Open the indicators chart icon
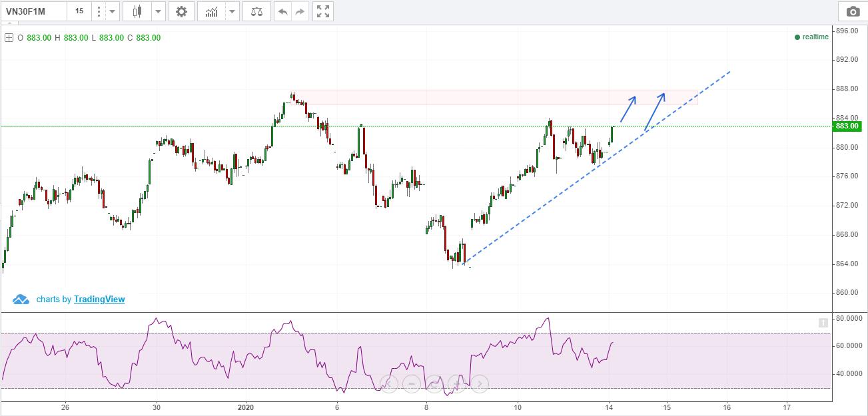This screenshot has height=416, width=868. pyautogui.click(x=212, y=11)
